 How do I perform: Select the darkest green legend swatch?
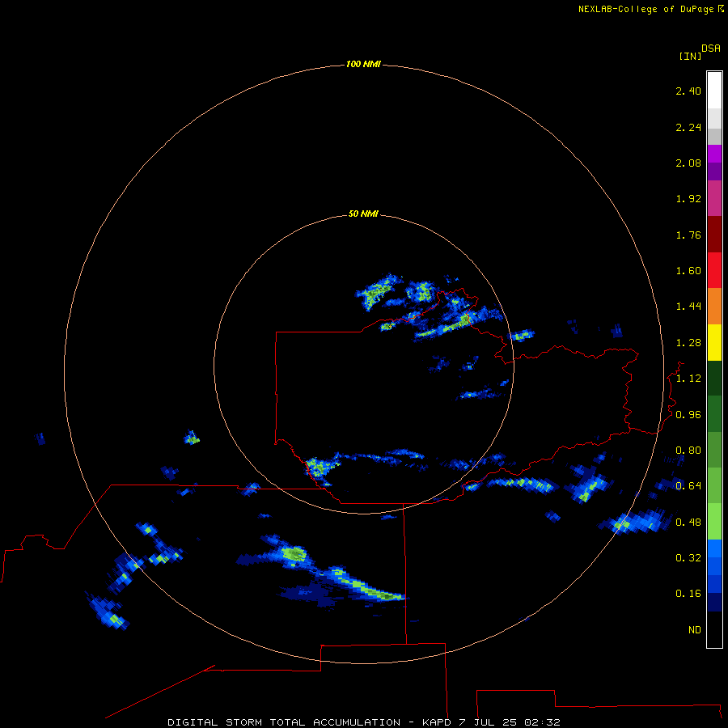714,378
